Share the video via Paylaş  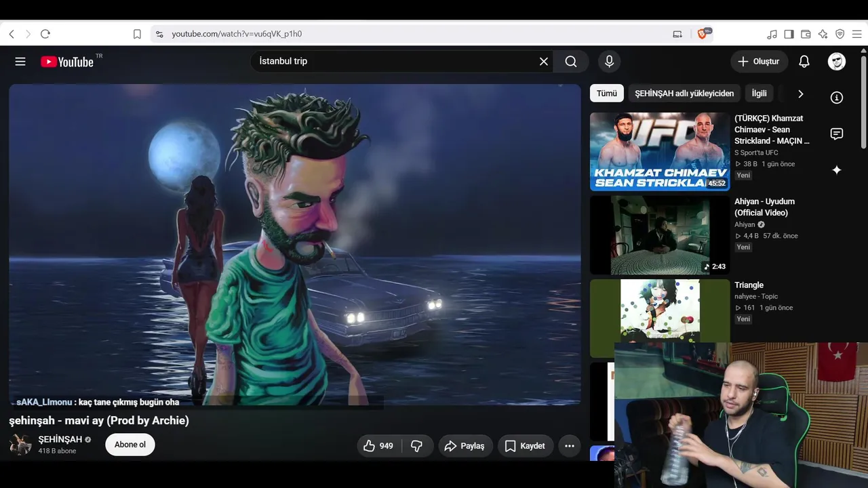pyautogui.click(x=465, y=446)
